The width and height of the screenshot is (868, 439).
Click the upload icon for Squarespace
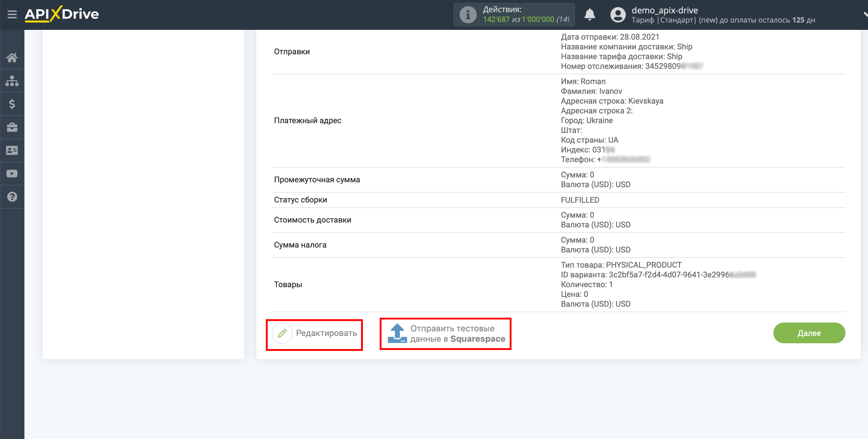click(x=397, y=333)
